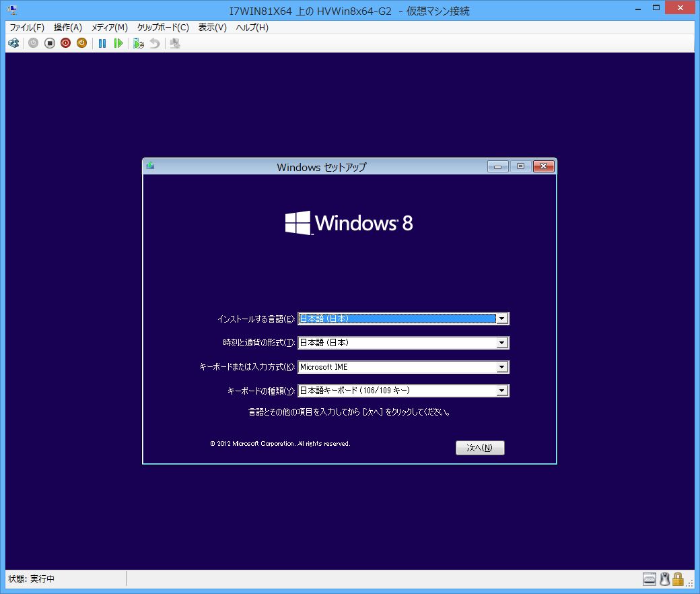Click the キーボードまたは入力方式(K) label
This screenshot has width=700, height=594.
pyautogui.click(x=247, y=366)
